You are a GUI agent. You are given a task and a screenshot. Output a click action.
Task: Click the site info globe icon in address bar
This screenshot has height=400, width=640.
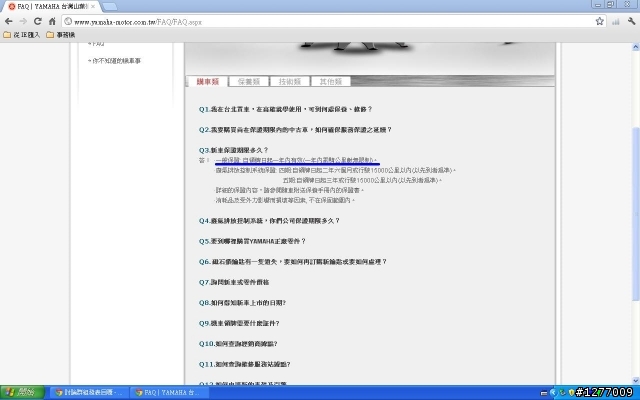[x=68, y=22]
